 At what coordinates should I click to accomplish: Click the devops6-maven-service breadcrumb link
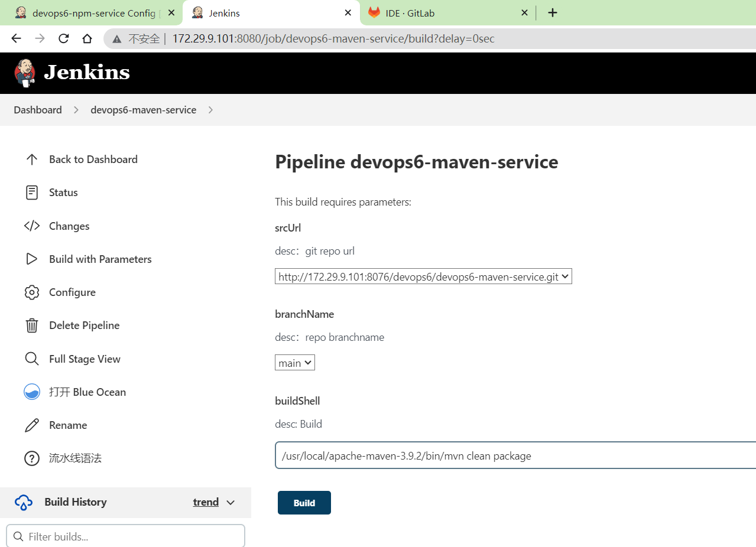(x=143, y=110)
